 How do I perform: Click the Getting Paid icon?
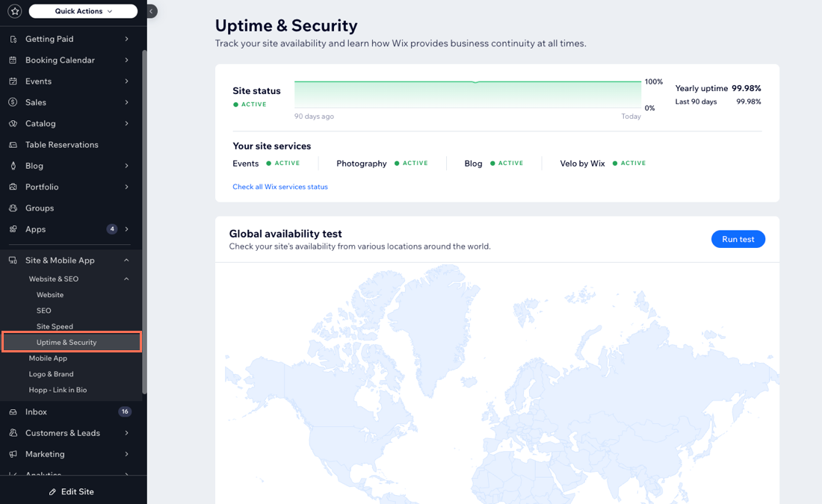(13, 40)
